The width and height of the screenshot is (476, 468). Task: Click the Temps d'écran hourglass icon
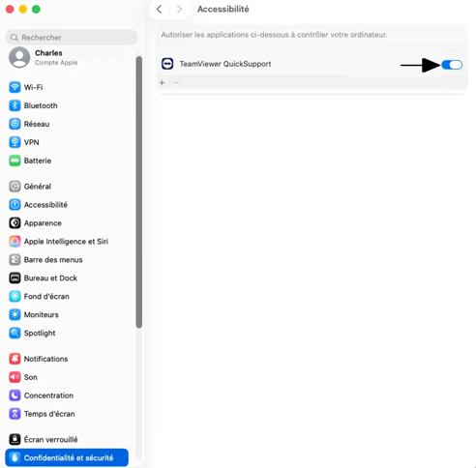point(15,414)
